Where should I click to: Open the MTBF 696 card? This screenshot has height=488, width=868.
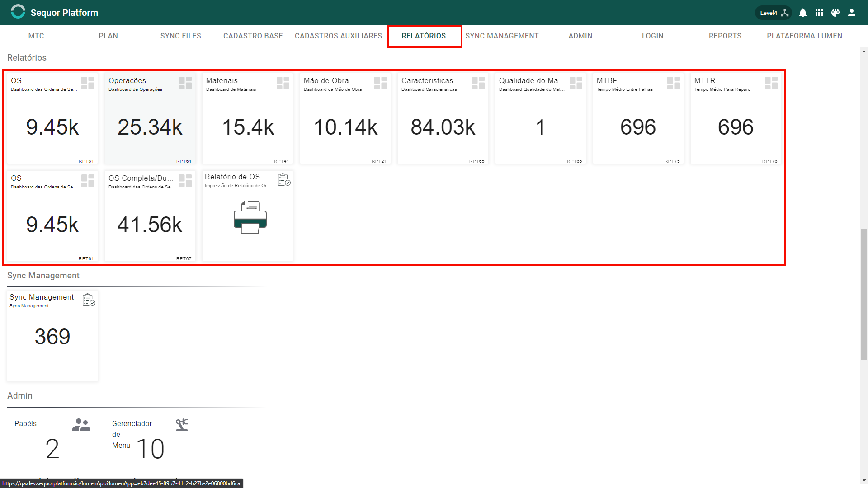point(638,118)
